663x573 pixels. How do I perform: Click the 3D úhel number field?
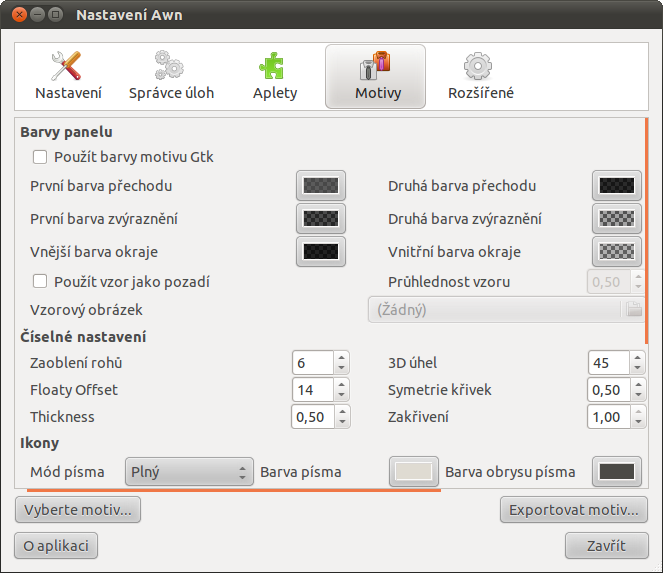(609, 363)
